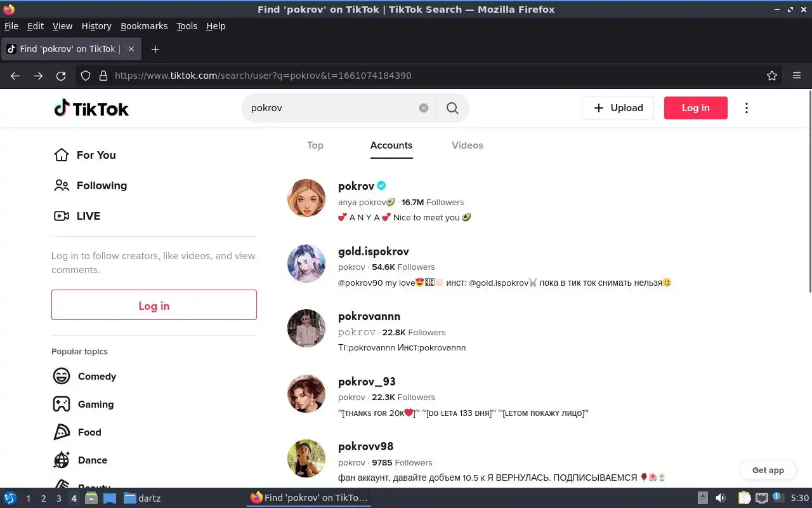Screen dimensions: 812x508
Task: Open the LIVE link in sidebar
Action: click(x=88, y=216)
